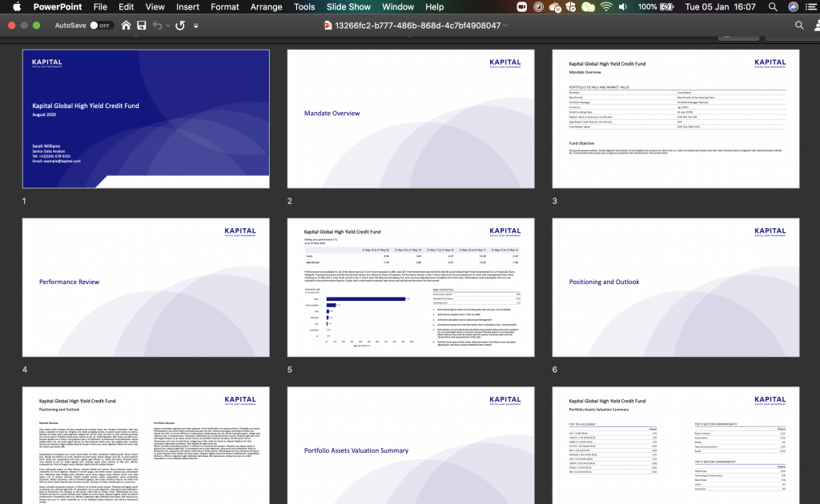Open the Arrange menu
820x504 pixels.
point(266,6)
